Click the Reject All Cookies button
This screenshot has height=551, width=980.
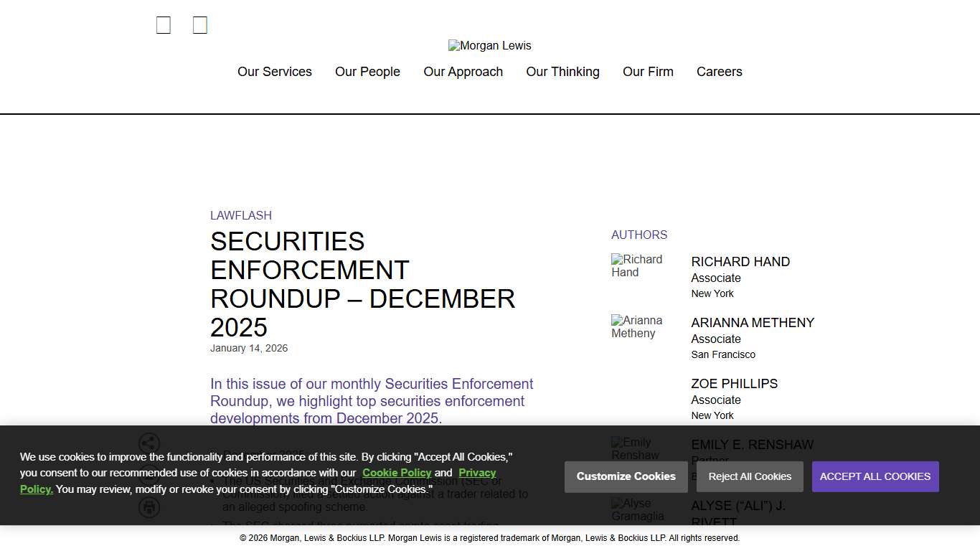[x=749, y=476]
